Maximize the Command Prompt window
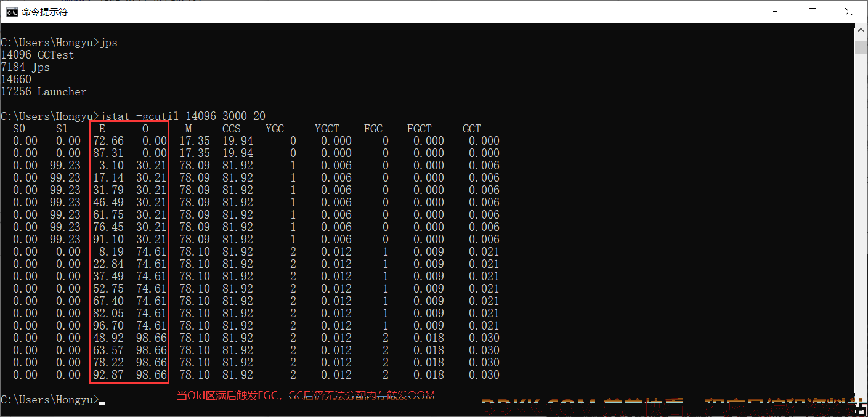The image size is (868, 417). [x=812, y=12]
